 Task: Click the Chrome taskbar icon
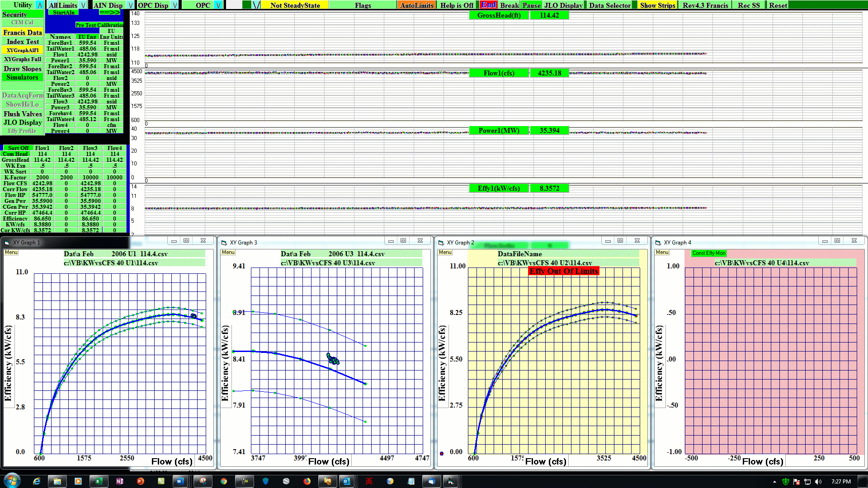224,481
